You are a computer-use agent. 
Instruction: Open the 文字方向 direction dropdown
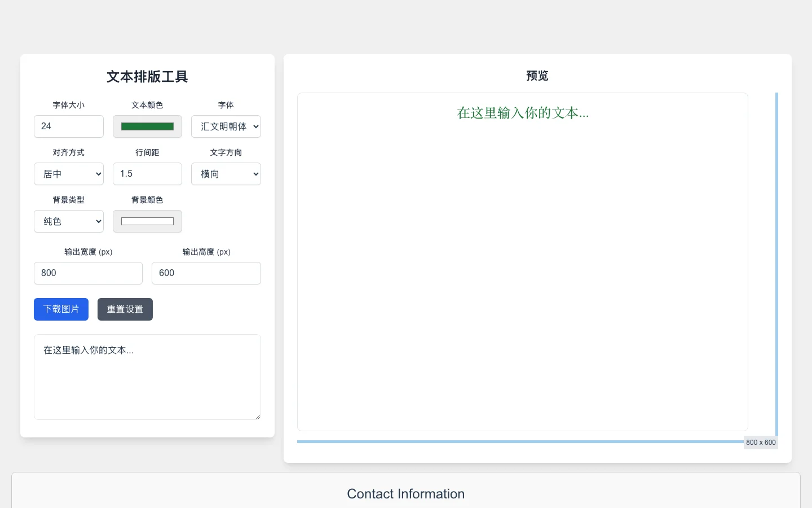226,174
